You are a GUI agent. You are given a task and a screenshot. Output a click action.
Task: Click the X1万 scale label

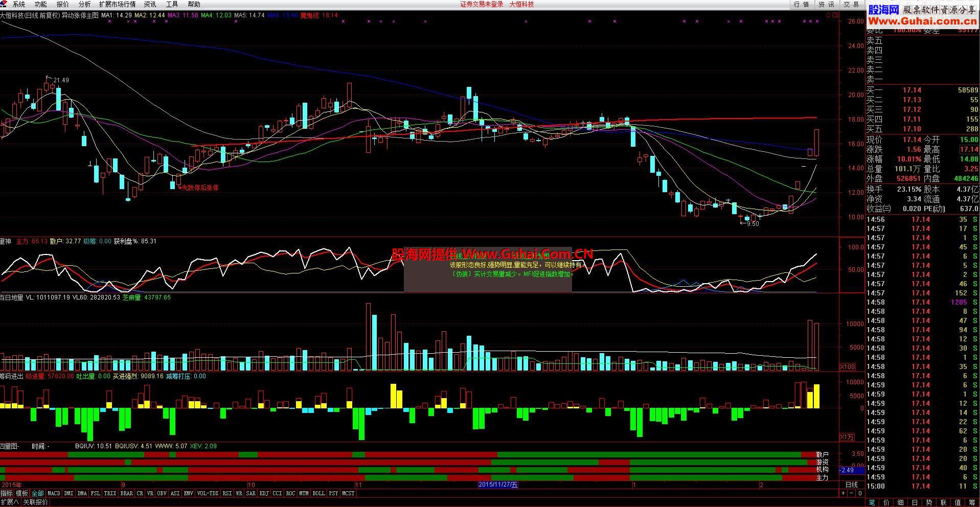pyautogui.click(x=848, y=437)
